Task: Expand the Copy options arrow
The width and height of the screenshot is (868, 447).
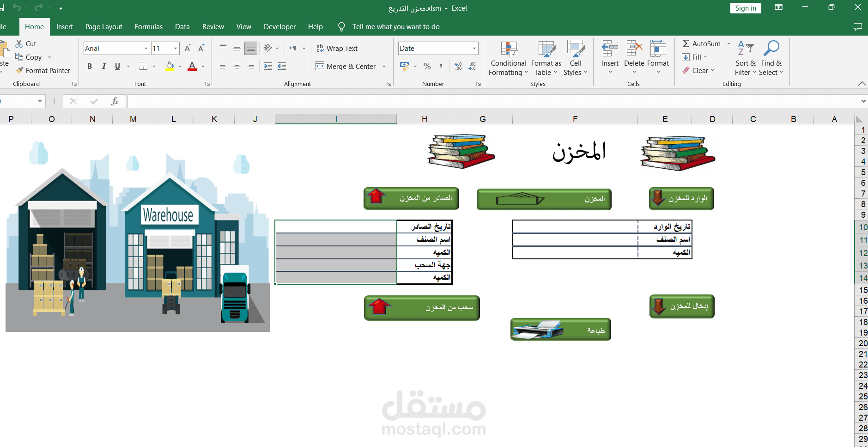Action: pos(50,57)
